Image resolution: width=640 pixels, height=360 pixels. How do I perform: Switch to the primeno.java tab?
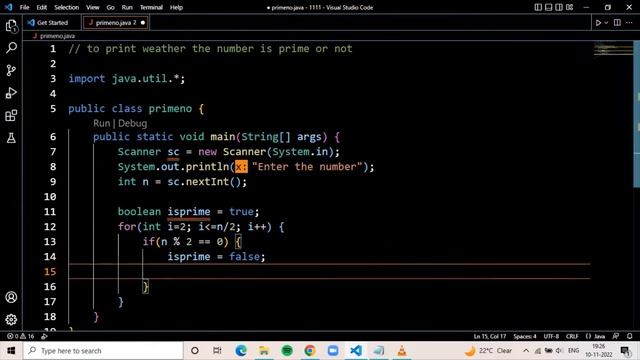(x=115, y=23)
